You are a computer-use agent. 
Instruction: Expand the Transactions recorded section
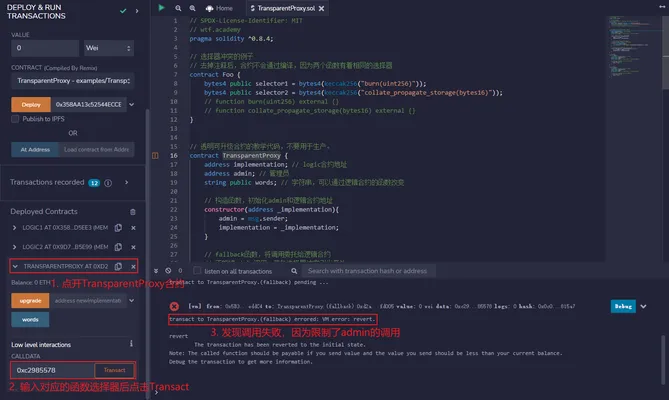click(x=127, y=183)
